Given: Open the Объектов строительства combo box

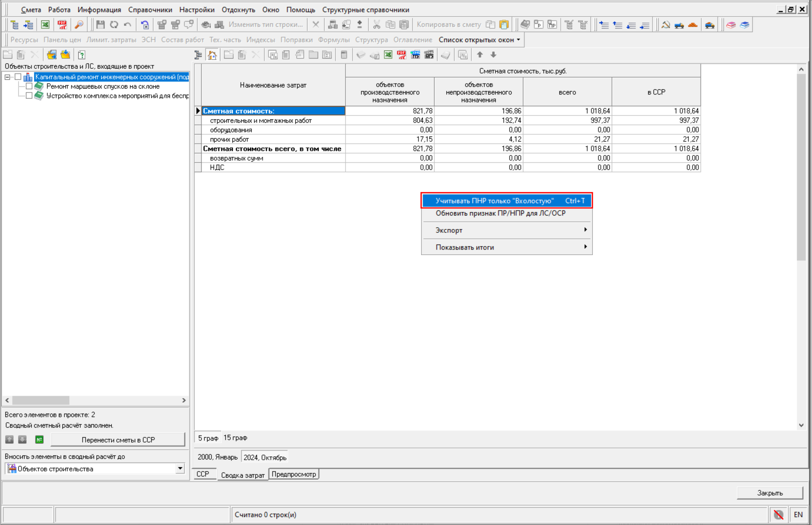Looking at the screenshot, I should [180, 468].
